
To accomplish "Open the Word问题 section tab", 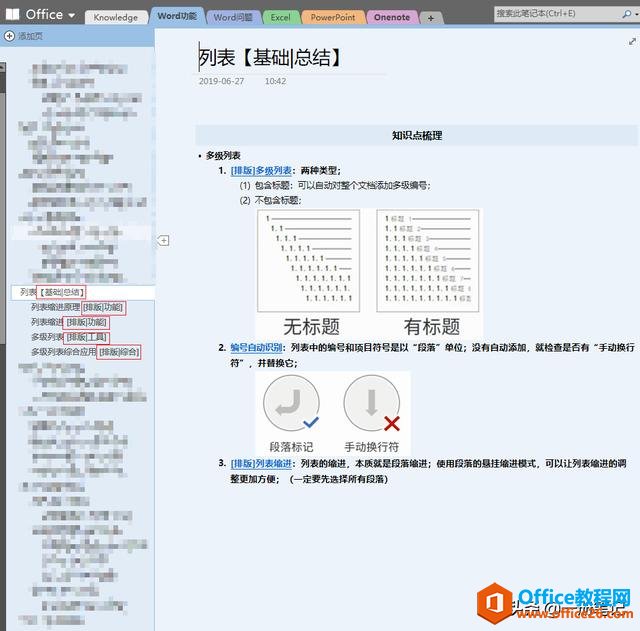I will (233, 18).
